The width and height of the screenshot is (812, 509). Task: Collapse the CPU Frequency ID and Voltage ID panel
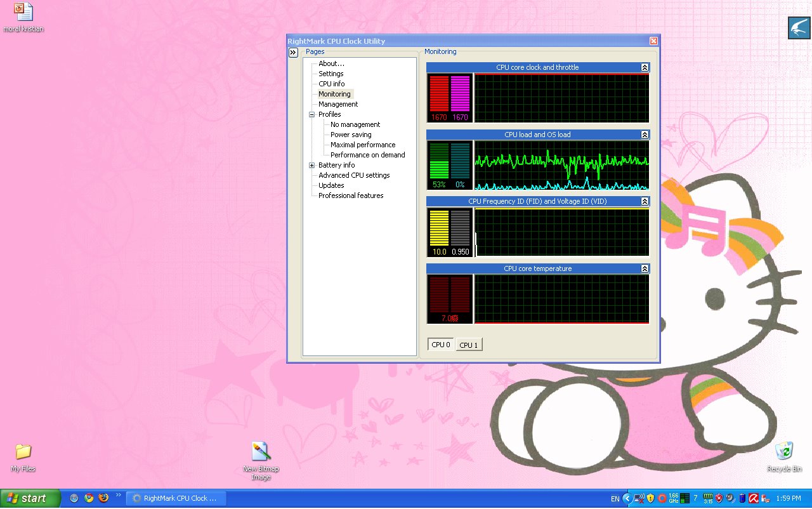point(645,201)
